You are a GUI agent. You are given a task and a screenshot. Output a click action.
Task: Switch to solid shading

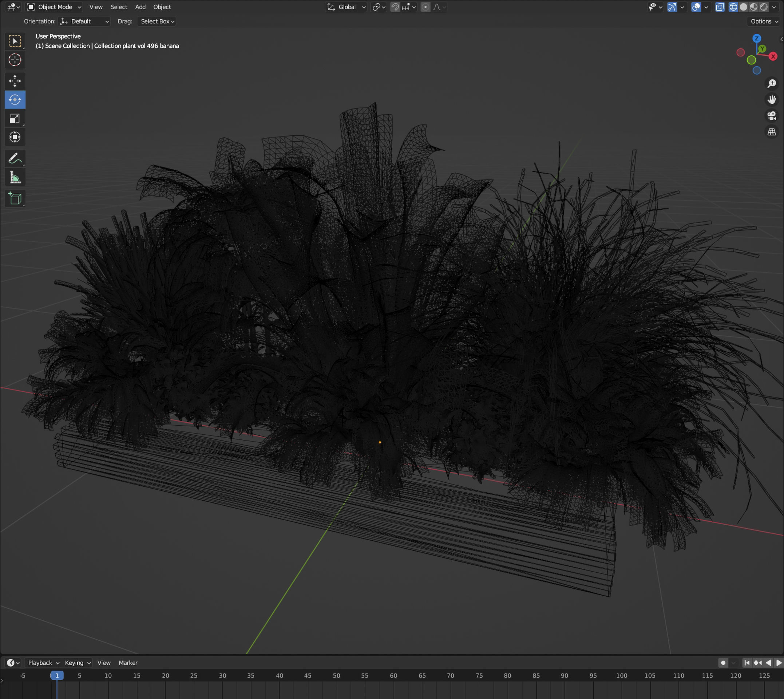pyautogui.click(x=743, y=7)
